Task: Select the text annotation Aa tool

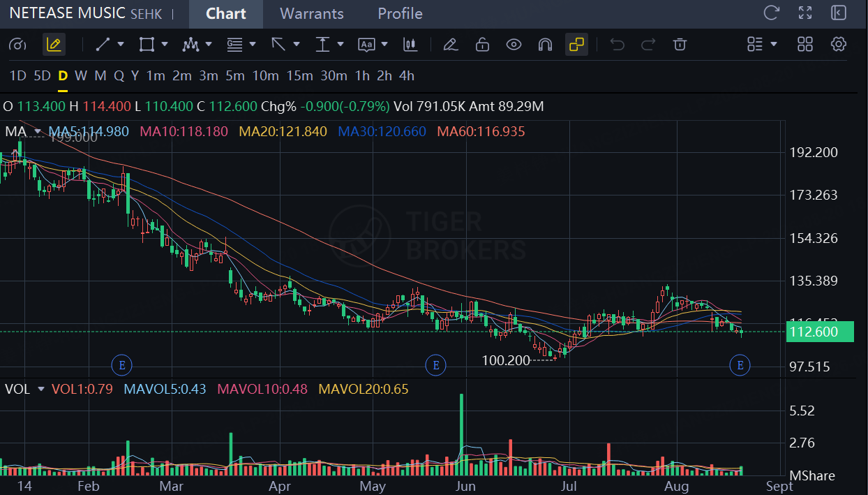Action: click(366, 45)
